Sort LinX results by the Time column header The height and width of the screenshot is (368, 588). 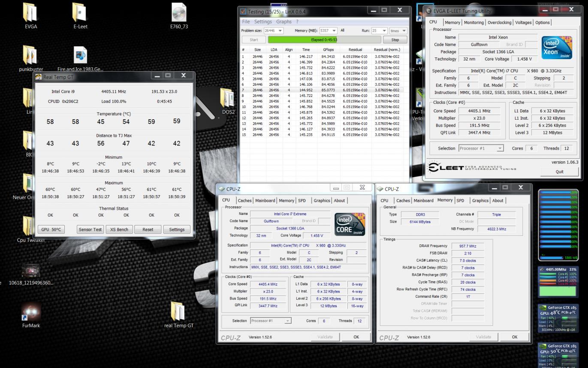click(x=305, y=50)
